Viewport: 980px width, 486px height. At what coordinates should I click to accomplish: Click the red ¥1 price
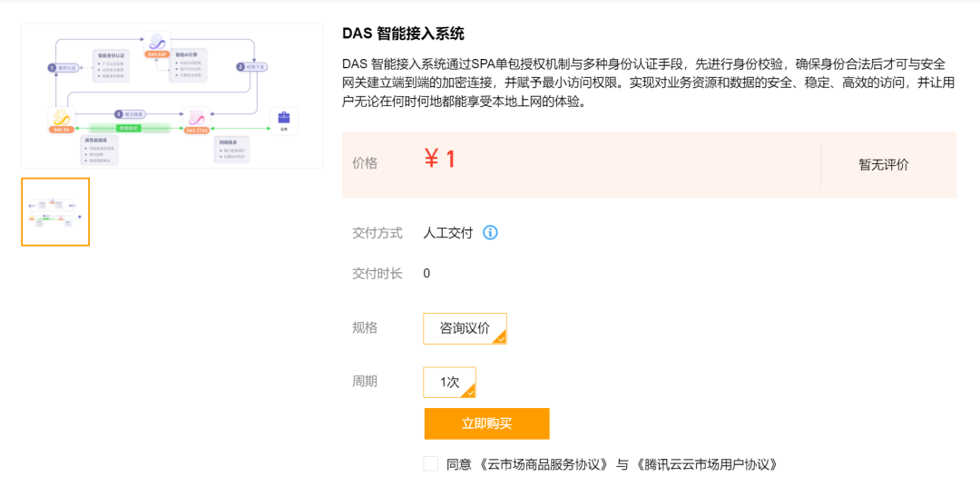[440, 160]
